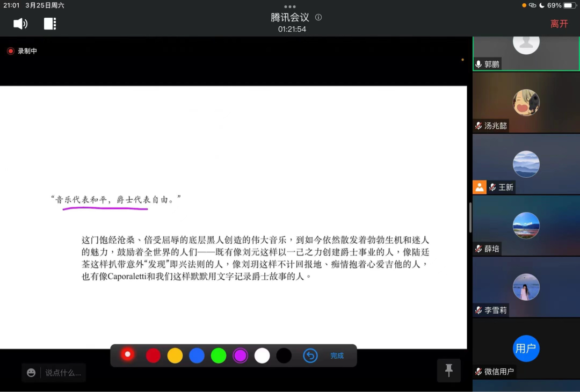
Task: Mute the meeting speaker audio icon
Action: [x=20, y=24]
